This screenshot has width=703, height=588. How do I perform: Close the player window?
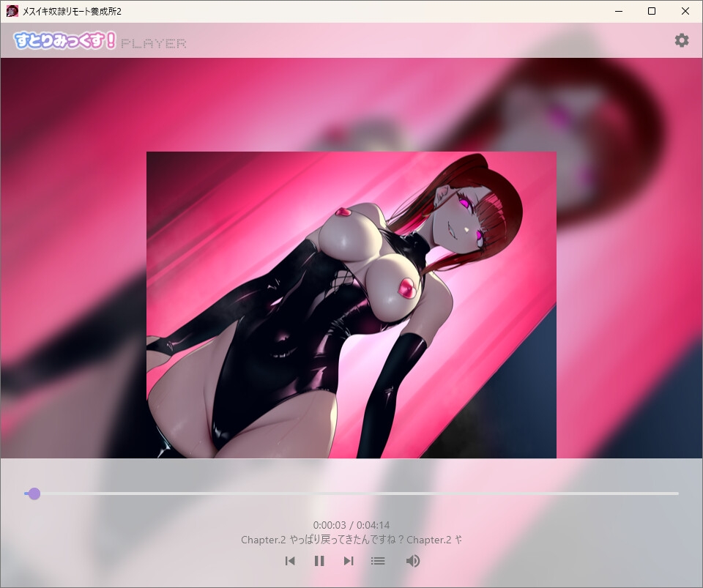pos(685,11)
